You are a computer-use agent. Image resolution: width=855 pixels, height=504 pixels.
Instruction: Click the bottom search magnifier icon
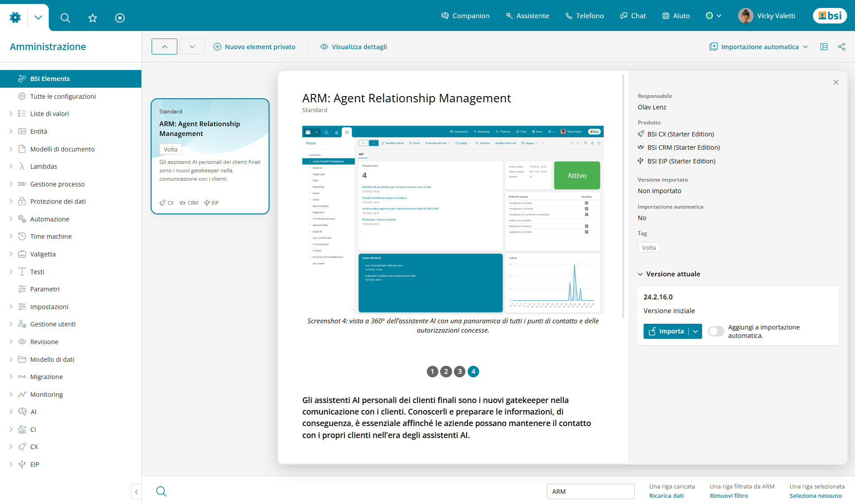[161, 491]
